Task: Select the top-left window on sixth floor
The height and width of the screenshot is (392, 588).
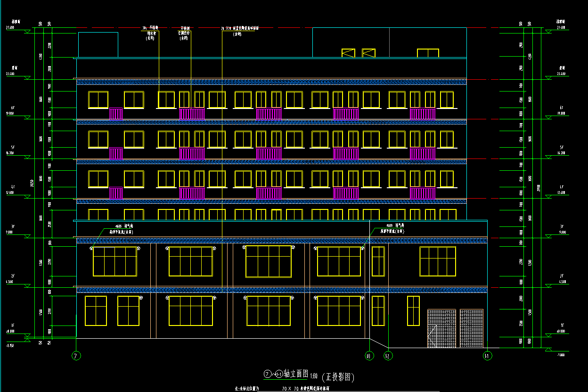Action: (x=98, y=100)
